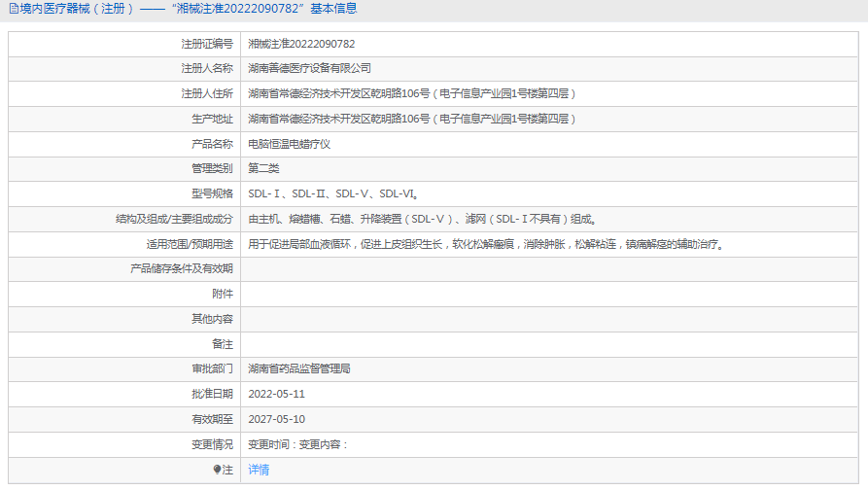Click the 审批部门 label
The height and width of the screenshot is (490, 868).
[x=212, y=368]
